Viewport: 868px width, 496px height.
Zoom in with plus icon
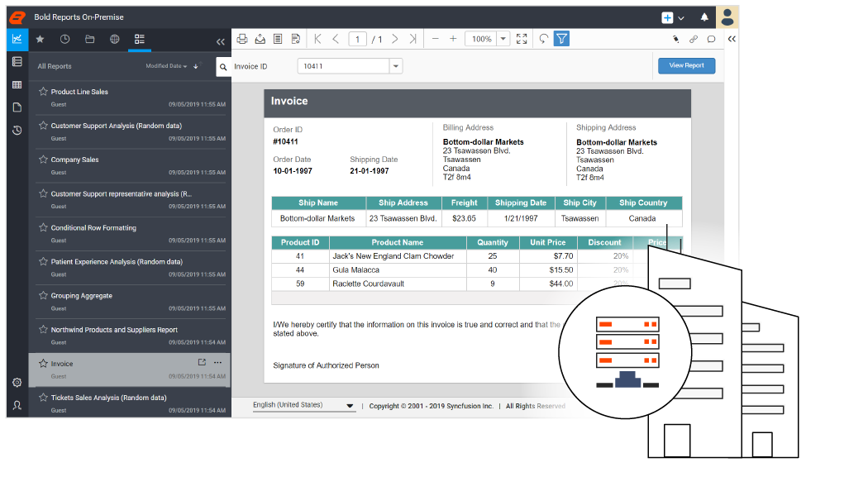pos(453,39)
